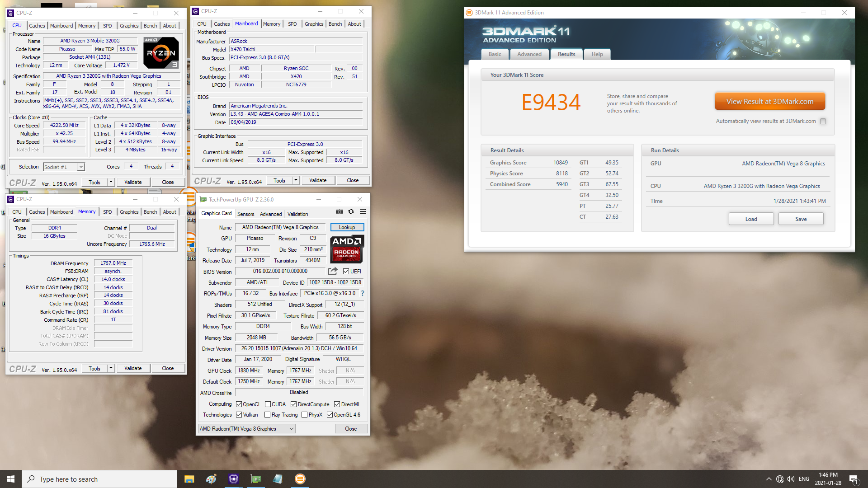Click the Graphics Score value 10849
The image size is (868, 488).
coord(560,163)
